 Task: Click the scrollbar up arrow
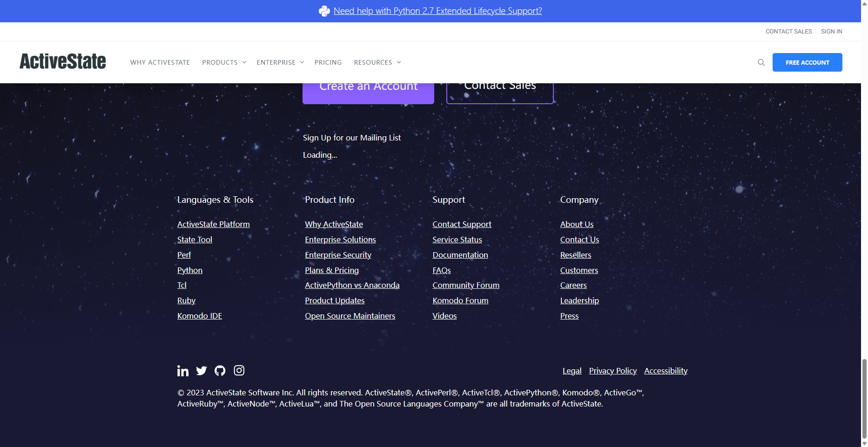tap(864, 3)
